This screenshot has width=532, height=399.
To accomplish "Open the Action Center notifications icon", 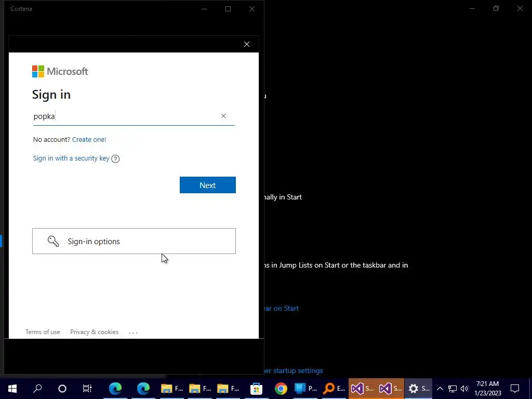I will (515, 389).
